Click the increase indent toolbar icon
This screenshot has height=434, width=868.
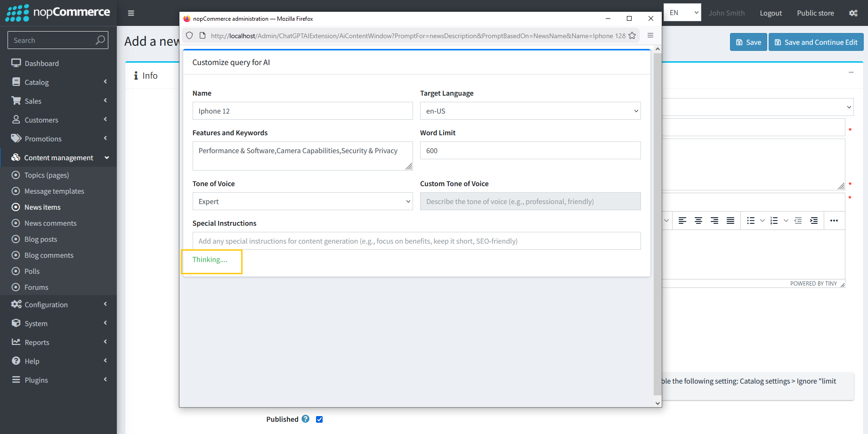pos(814,221)
